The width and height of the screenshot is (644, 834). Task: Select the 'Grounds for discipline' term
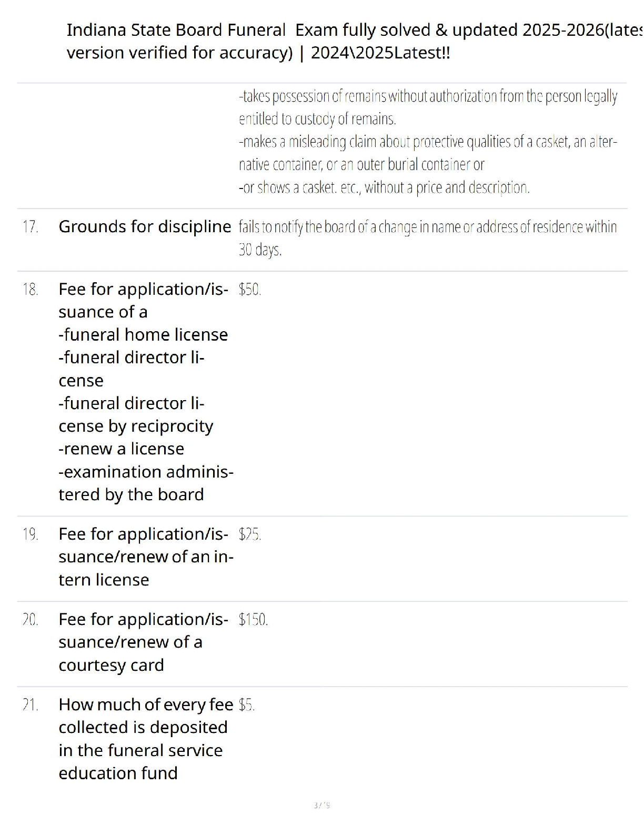tap(145, 226)
